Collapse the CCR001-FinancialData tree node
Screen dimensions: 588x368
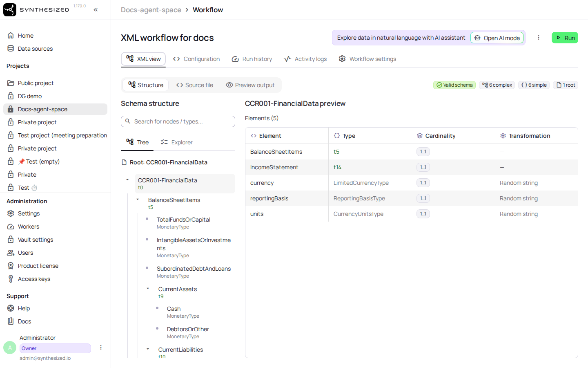[x=127, y=180]
